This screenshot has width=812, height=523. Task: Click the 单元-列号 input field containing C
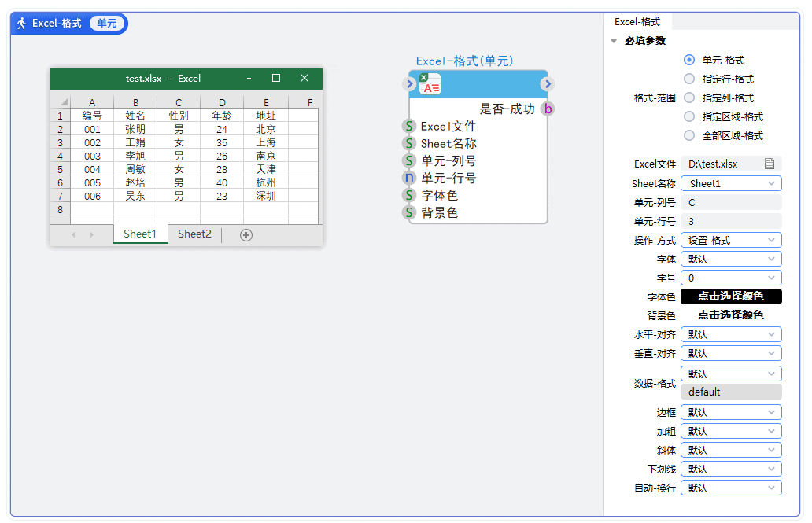click(x=731, y=202)
